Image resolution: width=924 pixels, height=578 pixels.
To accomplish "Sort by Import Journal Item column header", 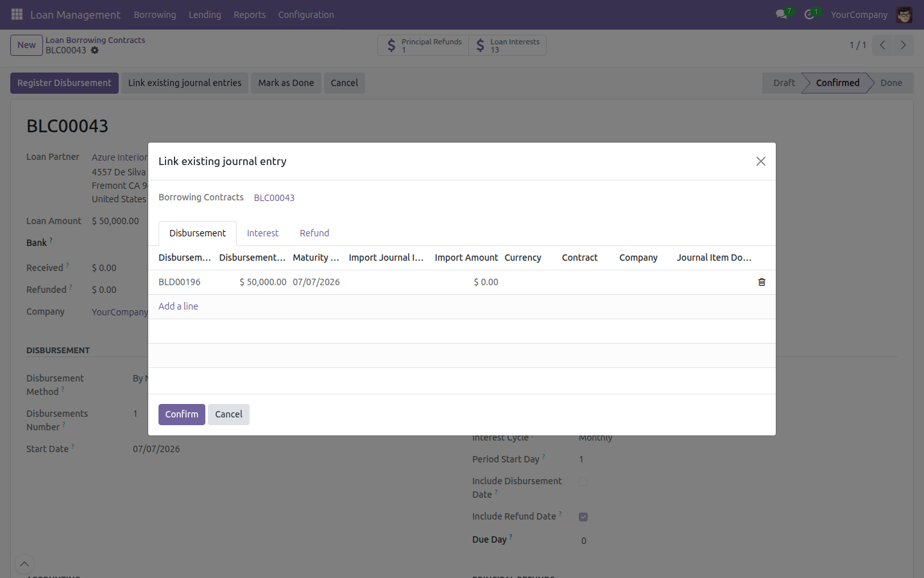I will click(x=386, y=258).
